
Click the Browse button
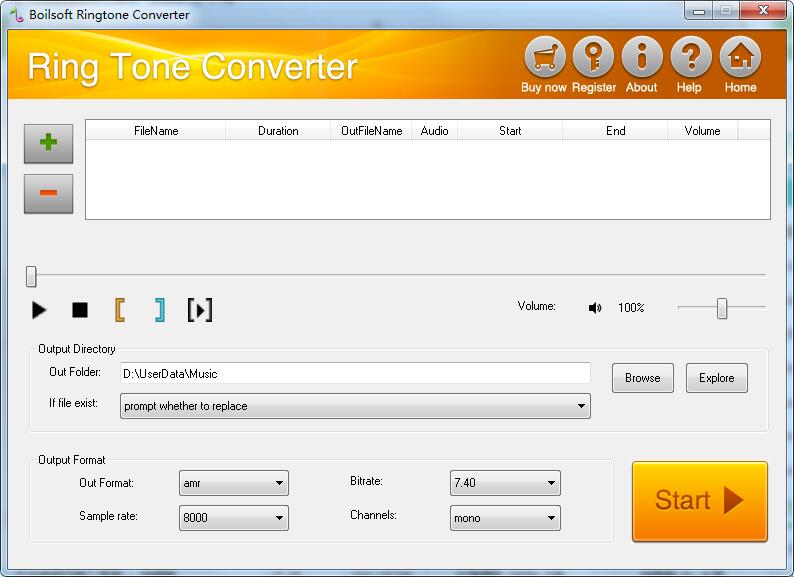point(642,378)
